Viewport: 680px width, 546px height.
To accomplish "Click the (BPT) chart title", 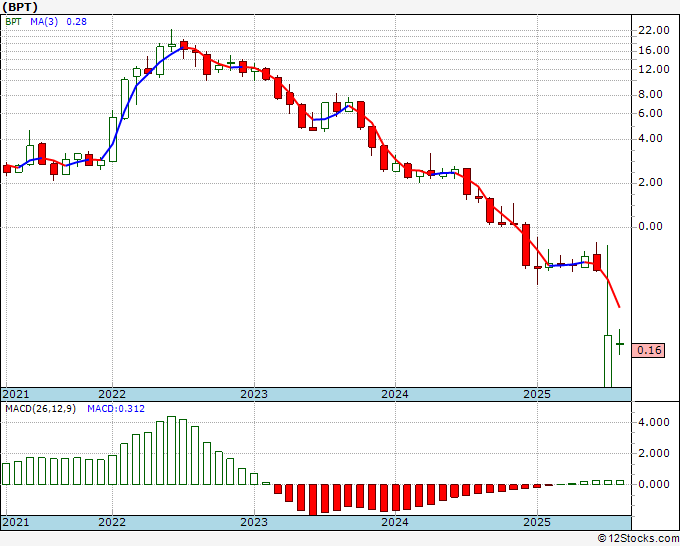I will point(20,7).
